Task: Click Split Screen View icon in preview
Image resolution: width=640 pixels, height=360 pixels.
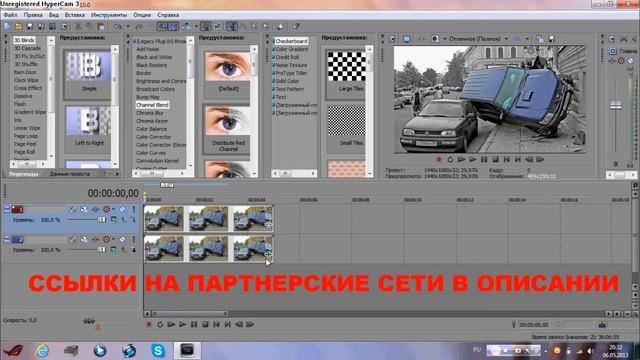Action: [435, 39]
